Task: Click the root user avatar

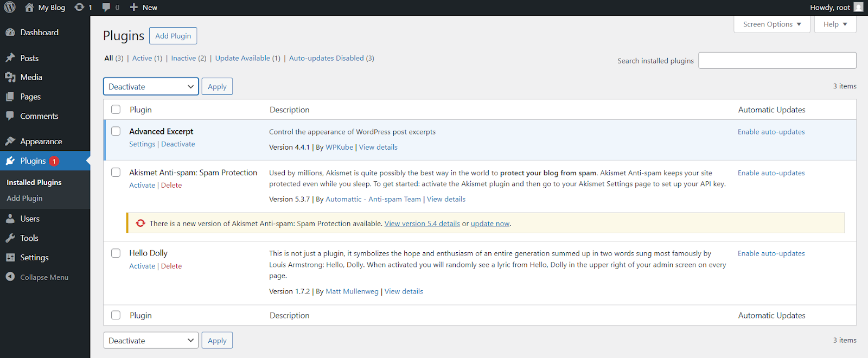Action: click(x=858, y=7)
